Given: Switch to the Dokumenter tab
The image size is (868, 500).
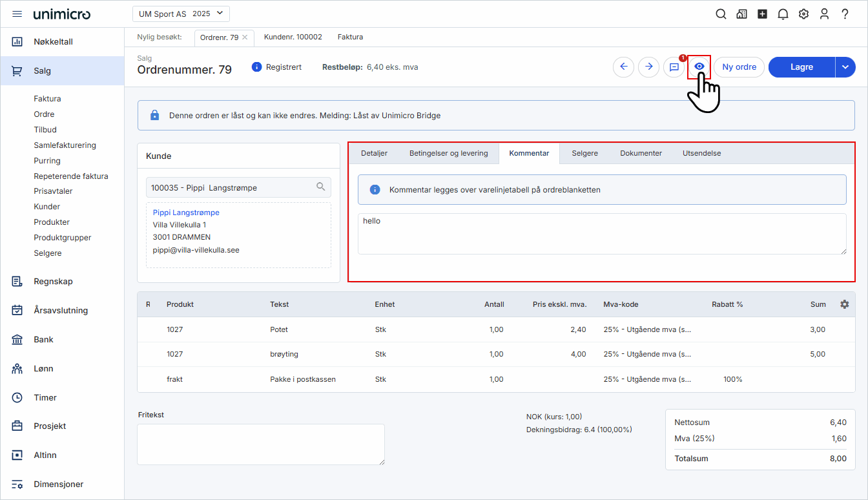Looking at the screenshot, I should coord(641,153).
